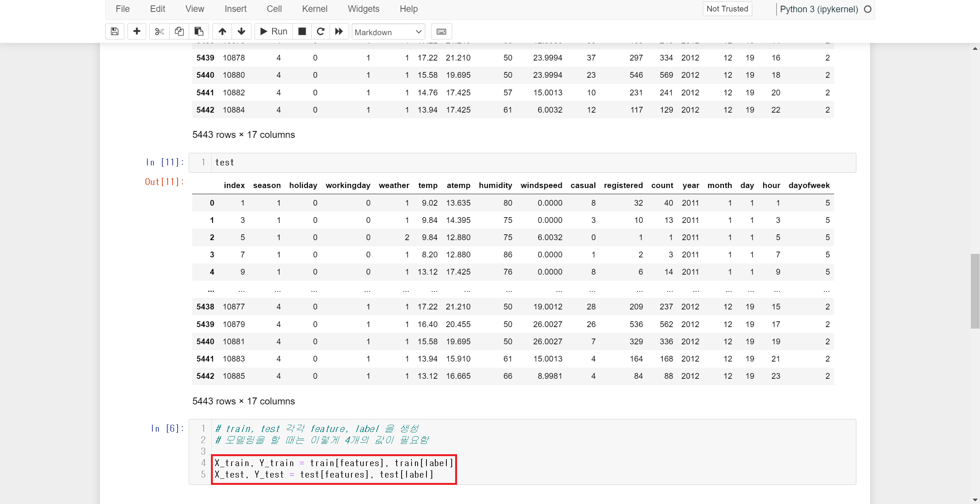
Task: Open the Widgets menu
Action: pyautogui.click(x=363, y=9)
